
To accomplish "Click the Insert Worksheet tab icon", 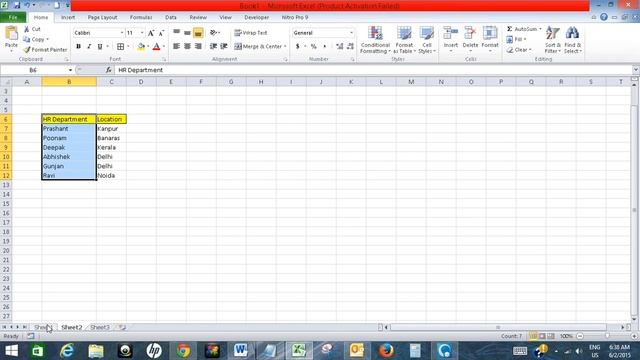I will pyautogui.click(x=122, y=327).
